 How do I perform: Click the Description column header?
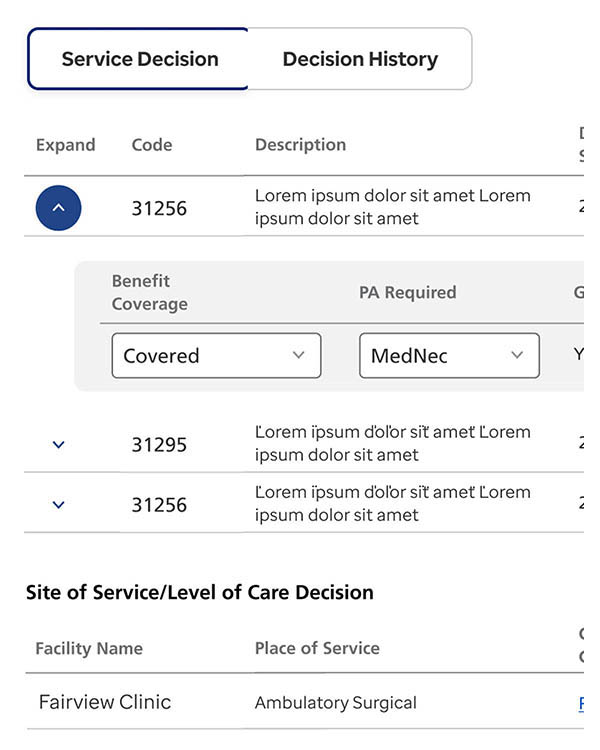[300, 145]
